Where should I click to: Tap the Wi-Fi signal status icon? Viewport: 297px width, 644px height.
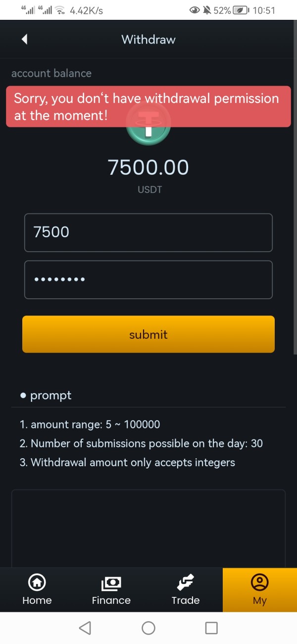coord(60,10)
